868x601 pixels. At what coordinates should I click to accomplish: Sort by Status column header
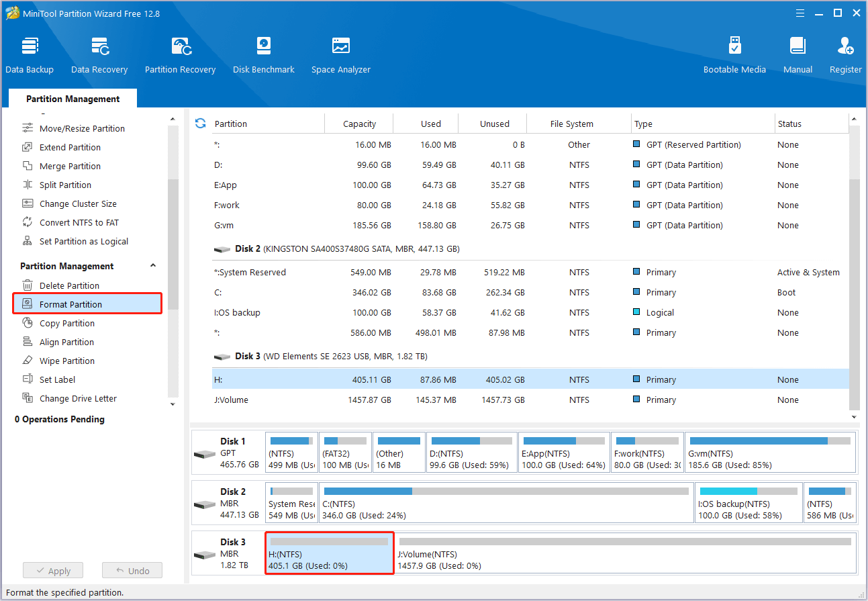pos(812,124)
